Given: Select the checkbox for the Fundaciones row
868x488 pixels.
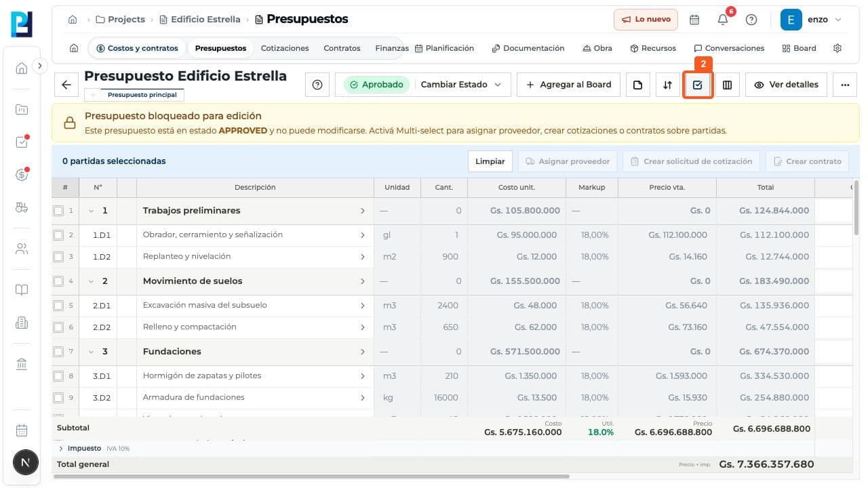Looking at the screenshot, I should click(x=58, y=352).
